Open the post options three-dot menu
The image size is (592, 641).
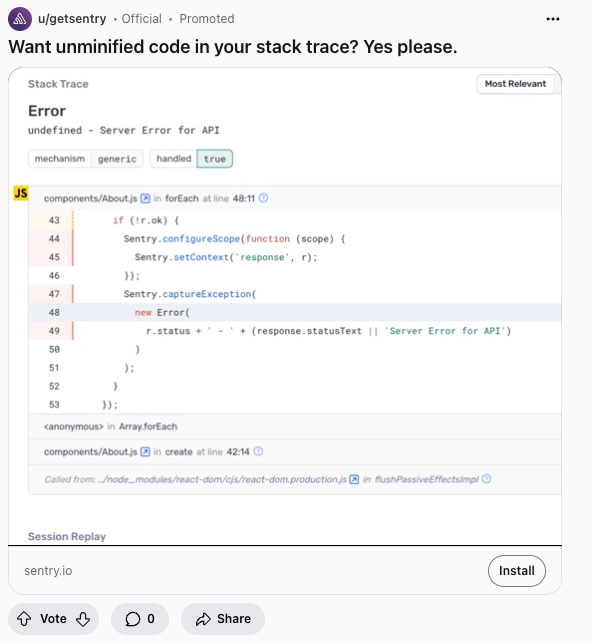coord(553,19)
